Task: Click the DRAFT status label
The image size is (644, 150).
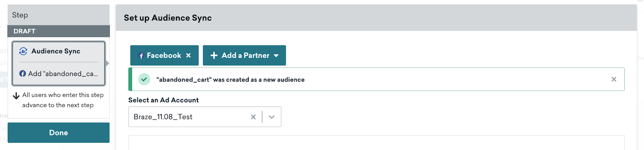Action: pos(25,31)
